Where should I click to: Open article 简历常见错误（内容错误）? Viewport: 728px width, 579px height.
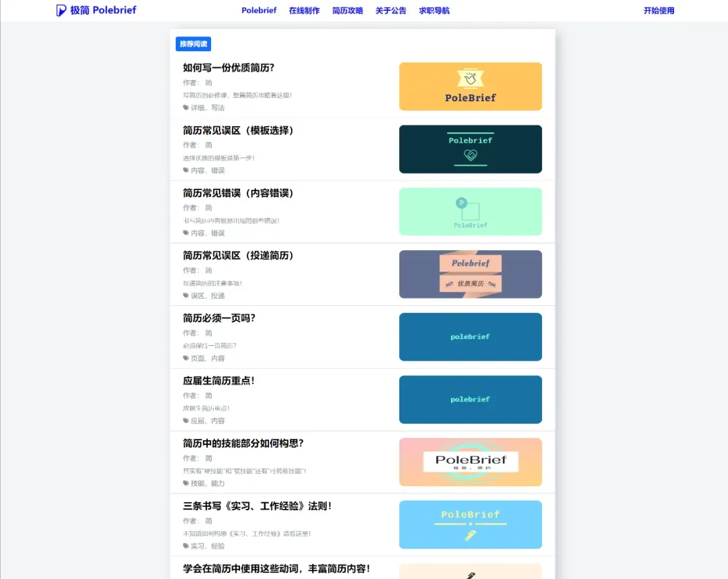point(238,193)
